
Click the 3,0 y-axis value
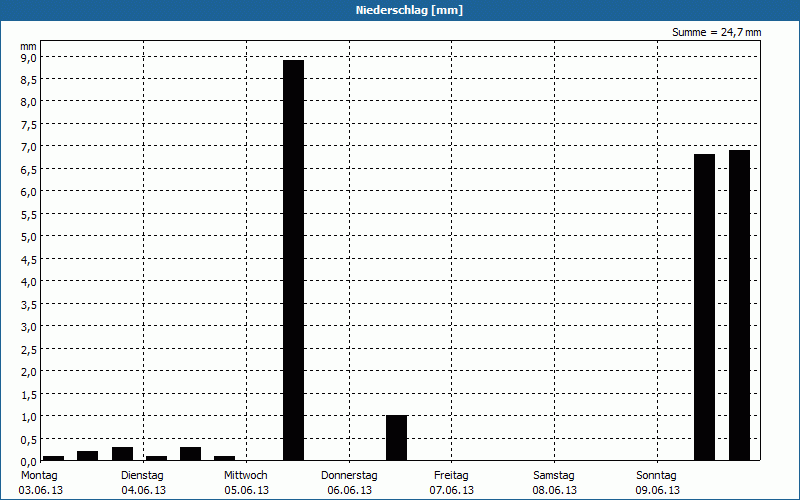(29, 327)
